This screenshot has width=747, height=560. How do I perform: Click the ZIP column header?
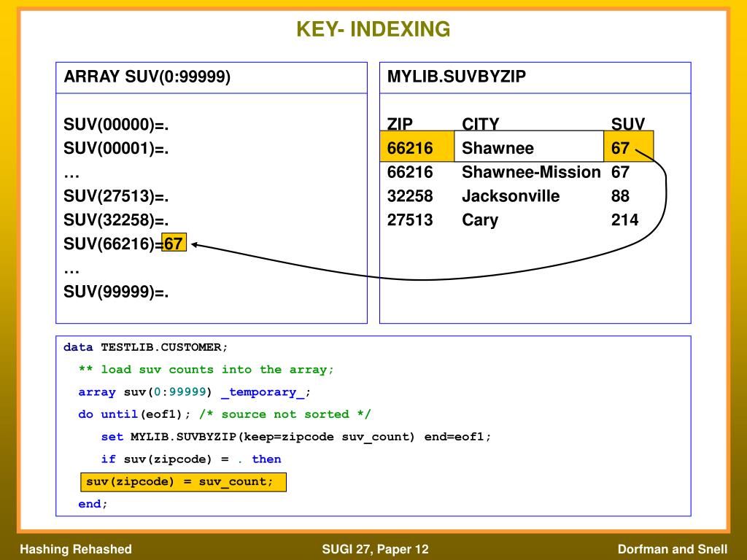tap(400, 124)
